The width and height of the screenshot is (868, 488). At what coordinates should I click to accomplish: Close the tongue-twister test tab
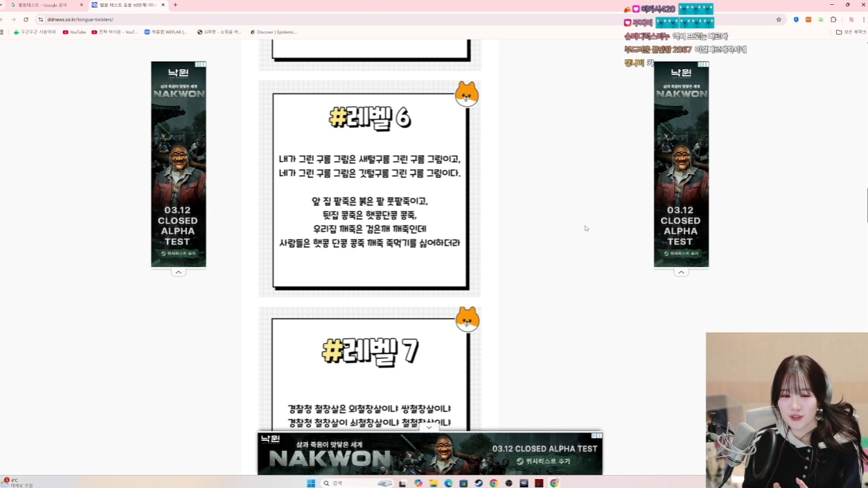pyautogui.click(x=163, y=5)
